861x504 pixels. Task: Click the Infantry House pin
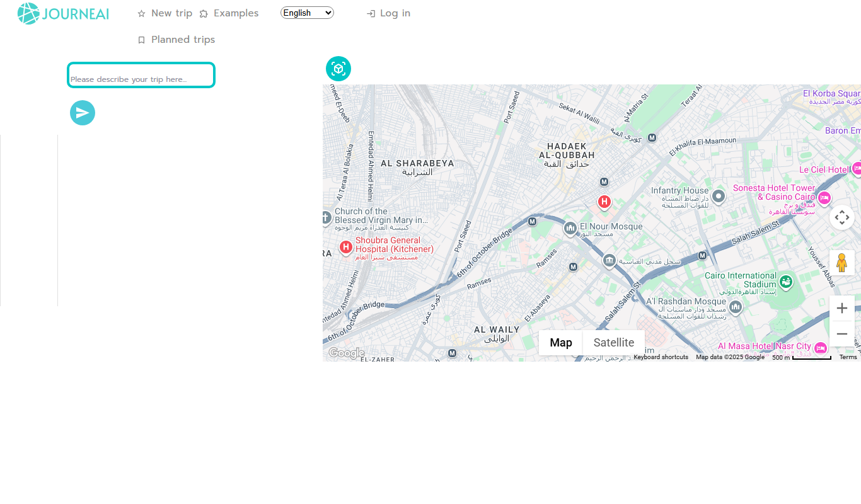[718, 197]
